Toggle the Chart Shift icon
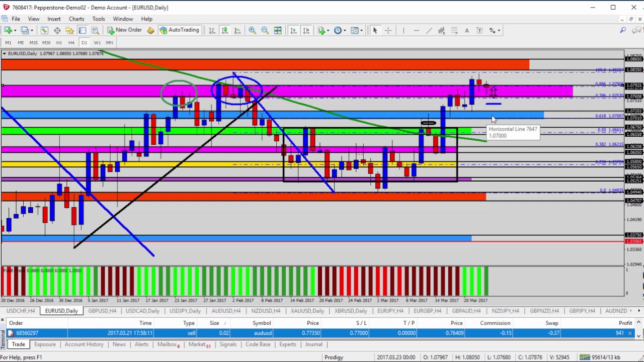Viewport: 644px width, 362px height. [306, 30]
